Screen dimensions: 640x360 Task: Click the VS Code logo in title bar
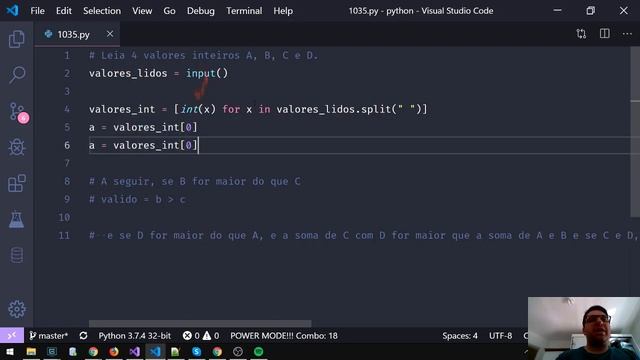[x=12, y=10]
